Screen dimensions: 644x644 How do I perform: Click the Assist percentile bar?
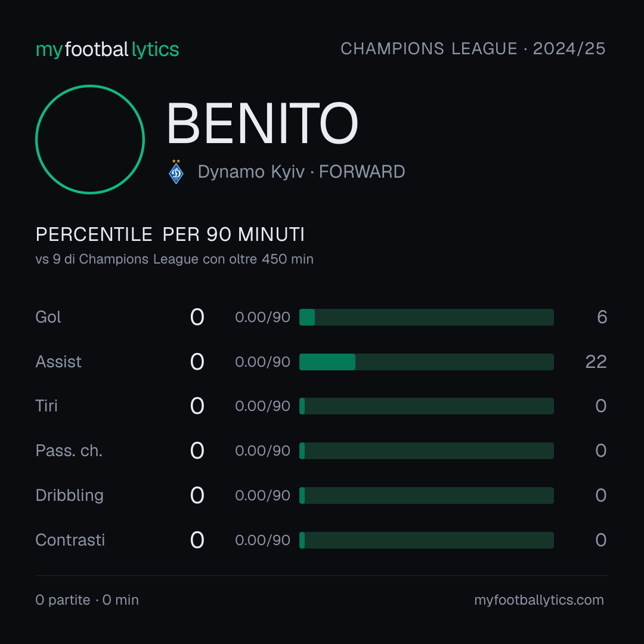(x=426, y=362)
